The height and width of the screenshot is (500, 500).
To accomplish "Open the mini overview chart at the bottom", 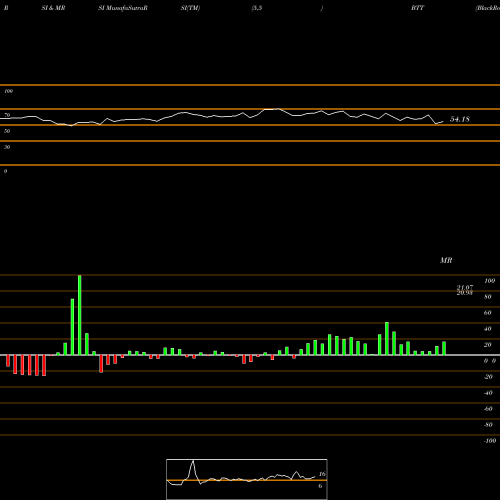I will [247, 479].
